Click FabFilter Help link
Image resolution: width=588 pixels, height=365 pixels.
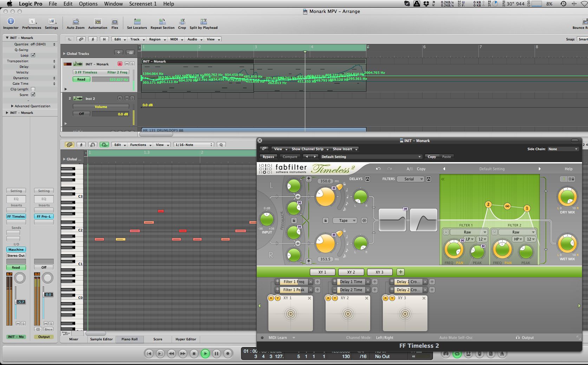[568, 169]
